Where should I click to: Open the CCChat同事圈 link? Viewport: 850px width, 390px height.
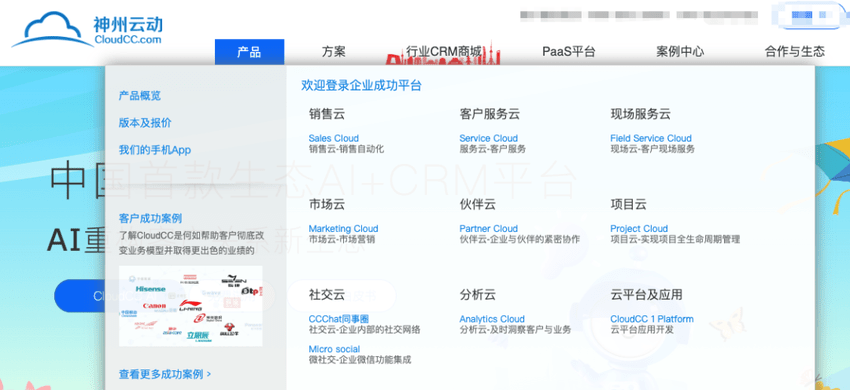click(339, 319)
